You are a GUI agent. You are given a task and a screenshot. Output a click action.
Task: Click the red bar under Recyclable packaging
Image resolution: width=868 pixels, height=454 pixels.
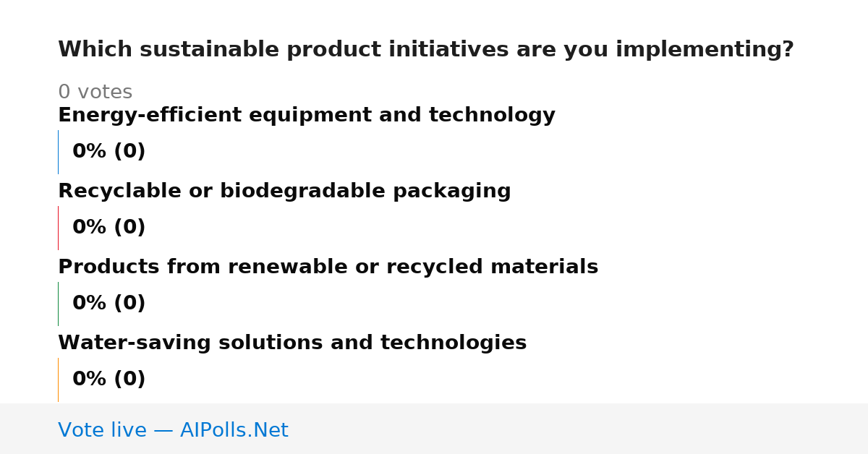[x=59, y=228]
